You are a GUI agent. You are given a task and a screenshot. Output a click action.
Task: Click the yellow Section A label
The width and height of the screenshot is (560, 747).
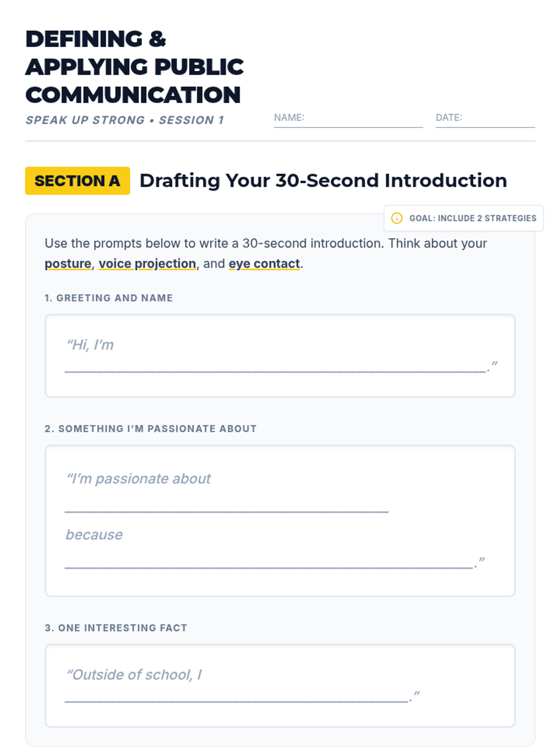77,181
